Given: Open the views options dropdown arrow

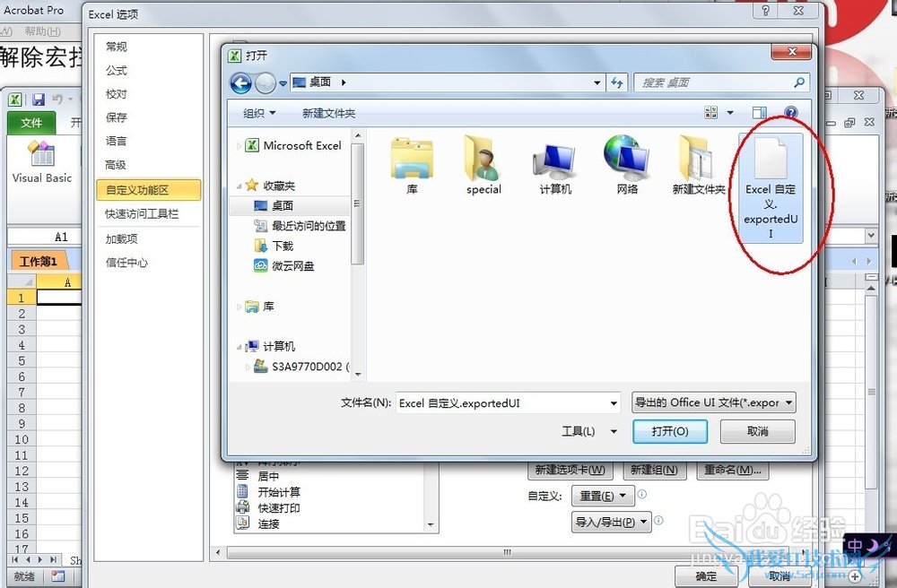Looking at the screenshot, I should pos(730,113).
